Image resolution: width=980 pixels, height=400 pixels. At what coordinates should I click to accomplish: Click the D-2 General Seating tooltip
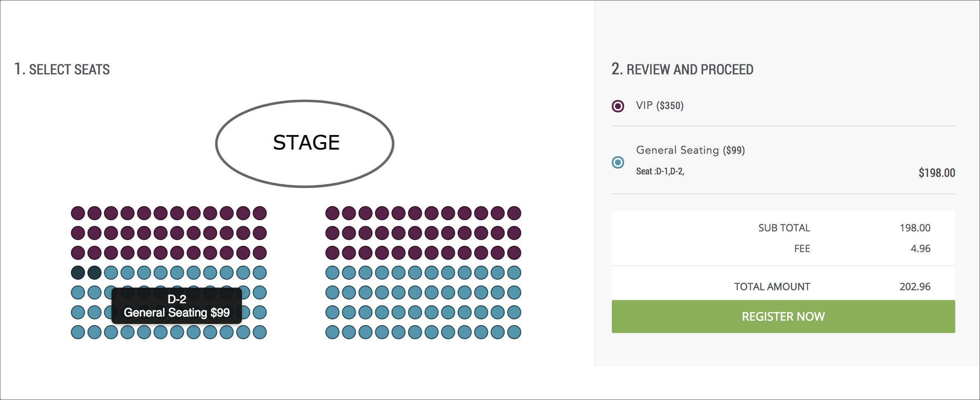177,306
